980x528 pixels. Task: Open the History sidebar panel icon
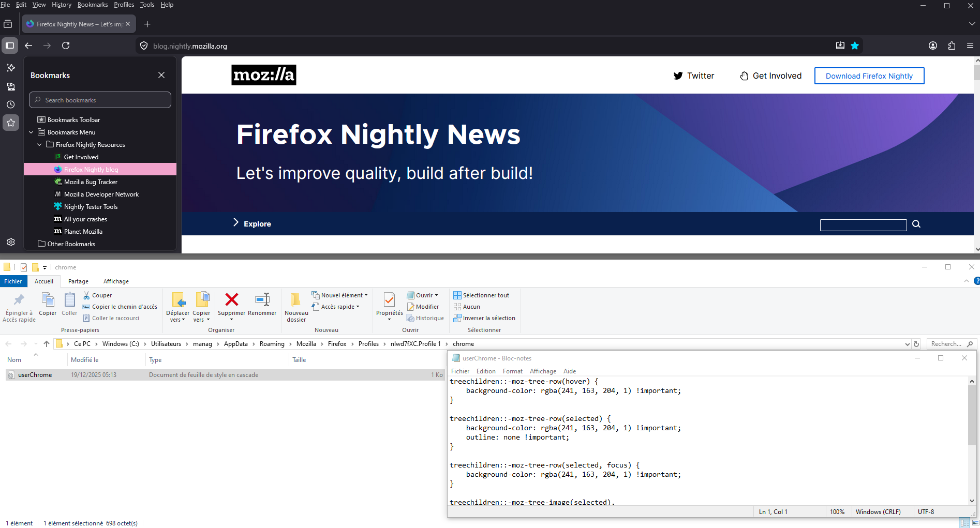(10, 104)
